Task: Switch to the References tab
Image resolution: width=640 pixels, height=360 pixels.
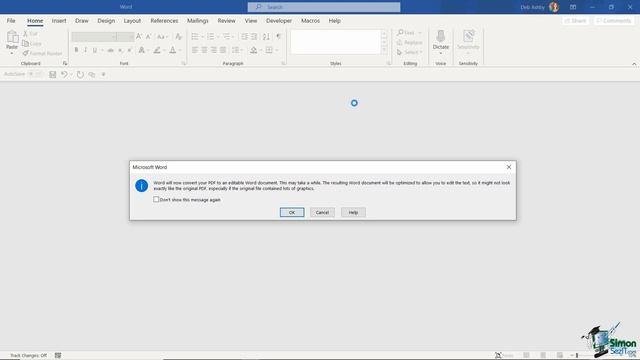Action: [x=164, y=20]
